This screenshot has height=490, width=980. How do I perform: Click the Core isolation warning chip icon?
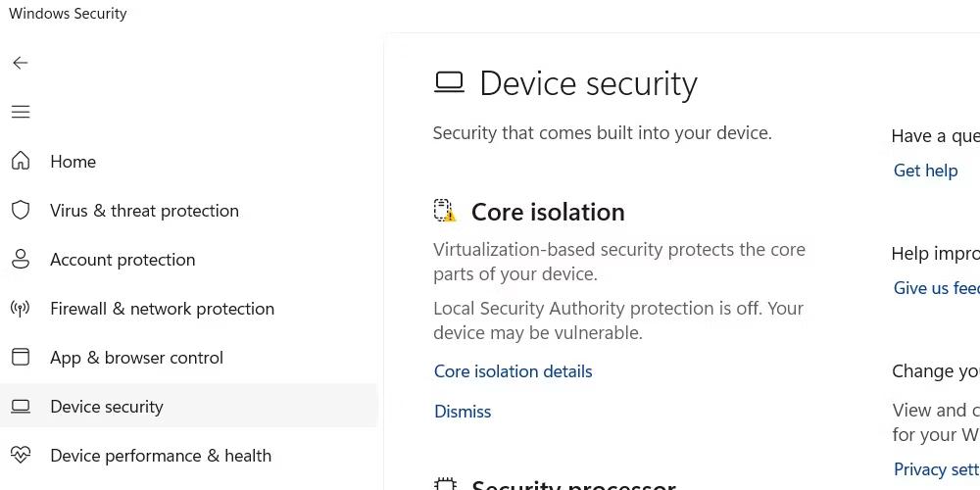(445, 211)
